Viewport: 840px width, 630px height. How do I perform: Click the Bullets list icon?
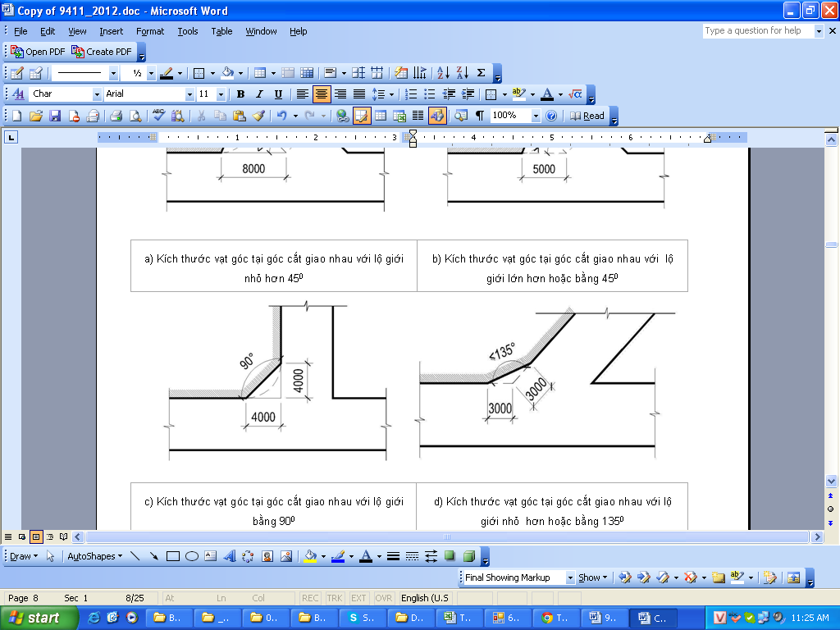click(x=430, y=94)
